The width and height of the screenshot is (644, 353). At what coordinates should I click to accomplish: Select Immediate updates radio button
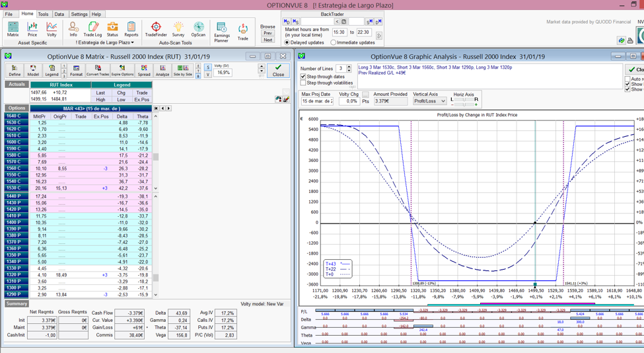[333, 42]
